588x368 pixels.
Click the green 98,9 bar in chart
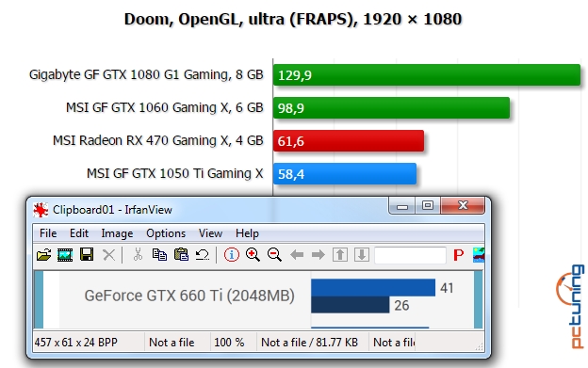tap(391, 108)
